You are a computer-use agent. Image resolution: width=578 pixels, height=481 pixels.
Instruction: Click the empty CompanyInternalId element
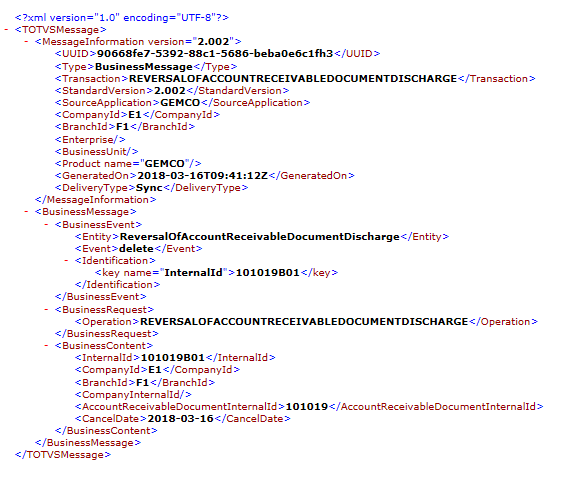coord(133,395)
